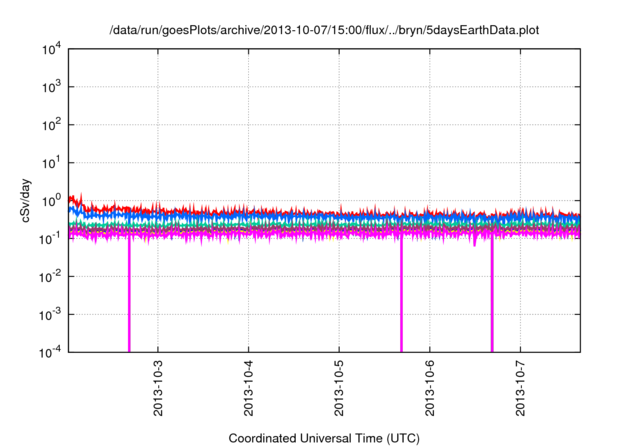
Task: Click the 10^-1 y-axis tick label
Action: pos(50,239)
